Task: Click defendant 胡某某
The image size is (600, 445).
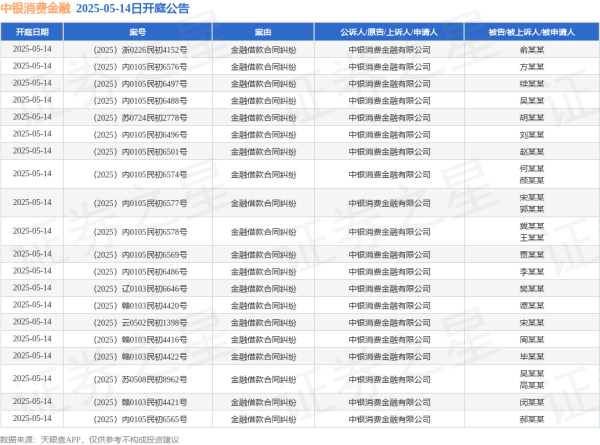Action: (x=532, y=118)
